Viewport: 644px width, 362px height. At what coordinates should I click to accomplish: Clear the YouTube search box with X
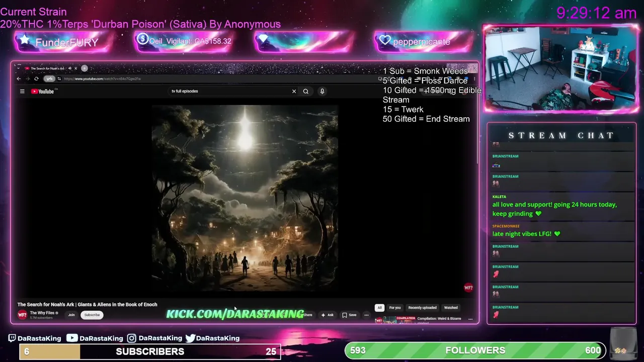point(294,92)
